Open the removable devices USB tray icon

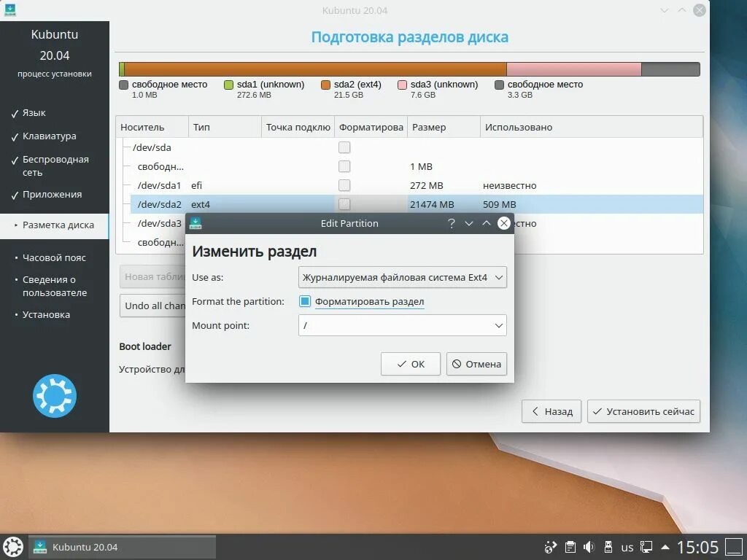point(608,547)
